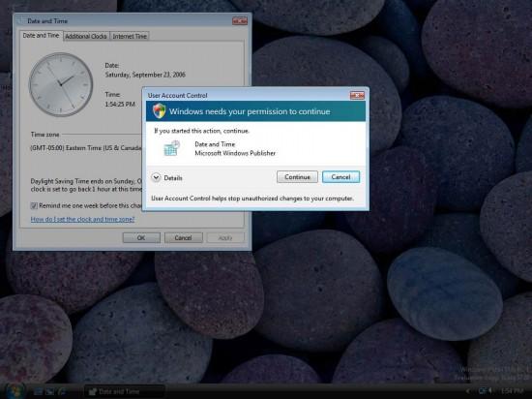532x399 pixels.
Task: Expand the Details section in User Account Control
Action: pos(156,177)
